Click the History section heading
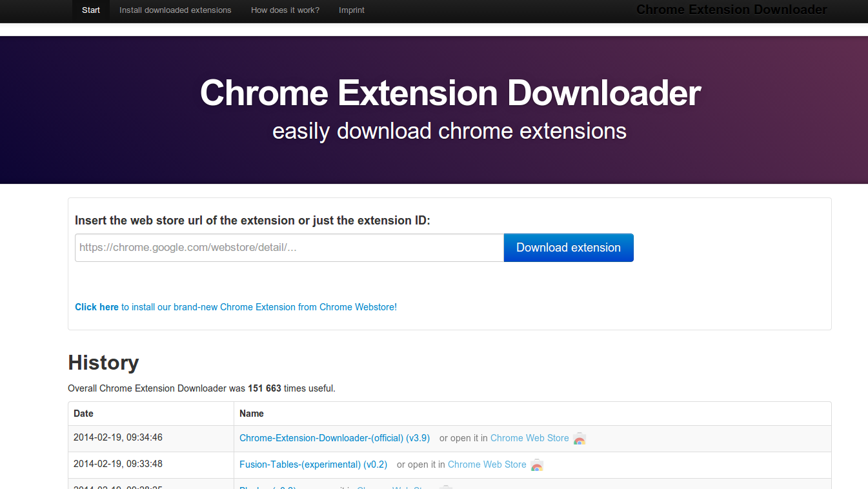The height and width of the screenshot is (489, 868). coord(103,363)
